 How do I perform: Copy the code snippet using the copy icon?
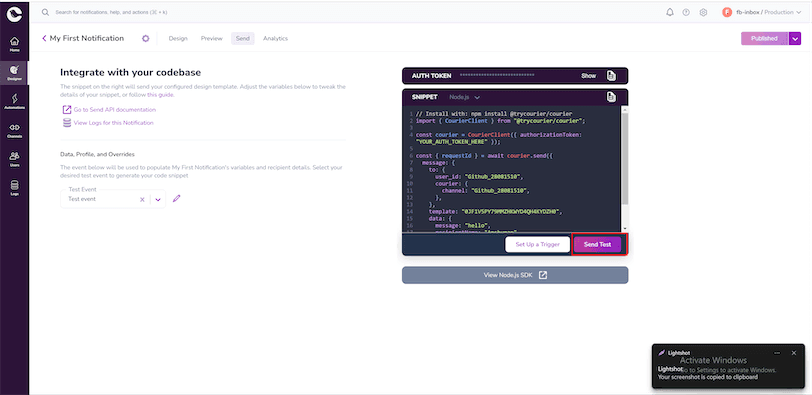pyautogui.click(x=612, y=97)
